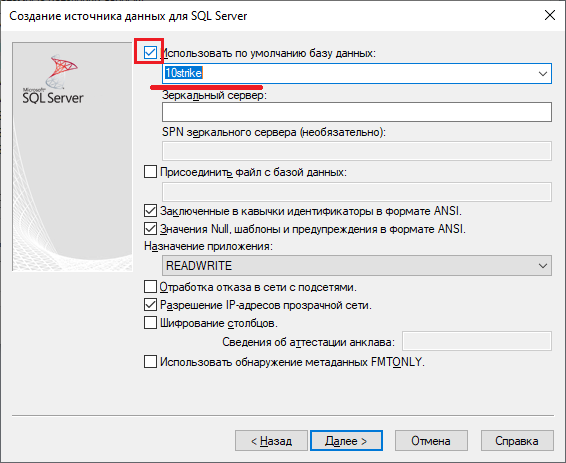This screenshot has width=566, height=463.
Task: Uncheck 'Разрешение IP-адресов прозрачной сети'
Action: tap(150, 305)
